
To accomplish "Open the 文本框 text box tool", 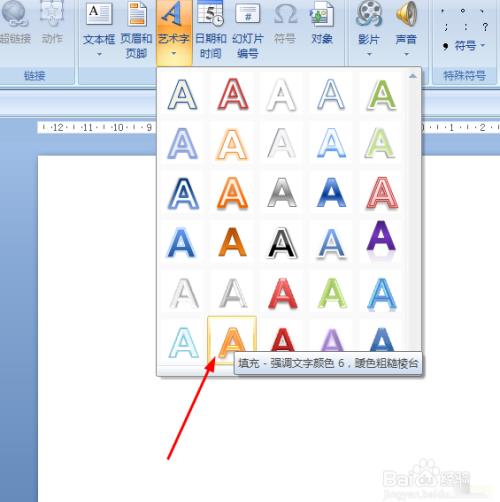I will 99,30.
